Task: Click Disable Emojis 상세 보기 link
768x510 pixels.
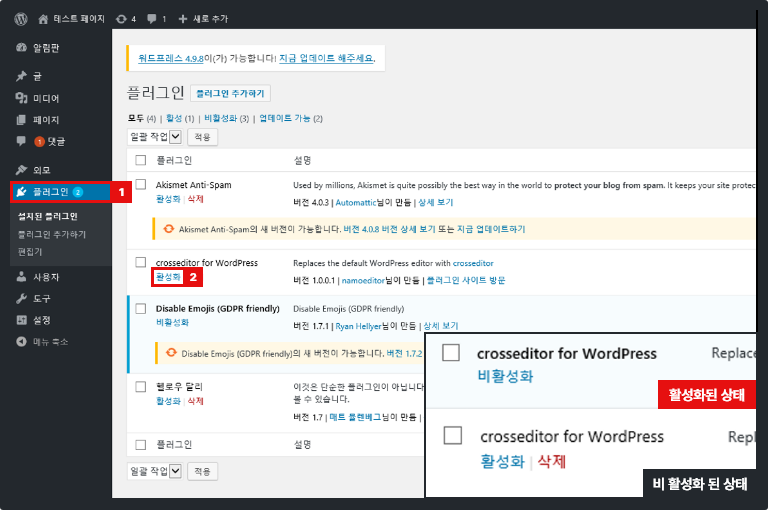Action: point(441,326)
